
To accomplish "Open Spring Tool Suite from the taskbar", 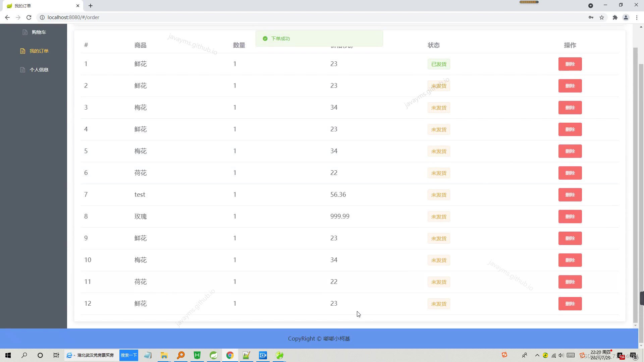I will tap(214, 355).
